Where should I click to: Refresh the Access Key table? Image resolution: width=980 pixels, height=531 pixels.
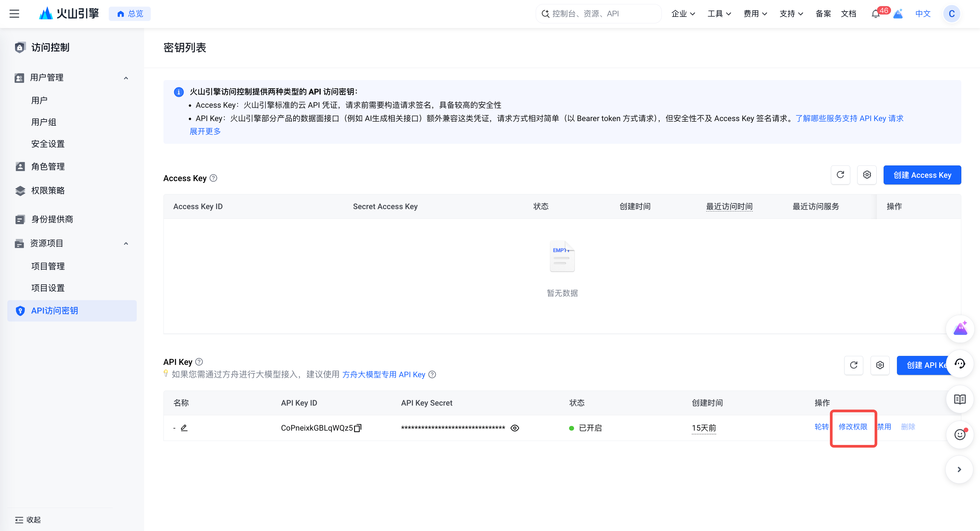840,175
